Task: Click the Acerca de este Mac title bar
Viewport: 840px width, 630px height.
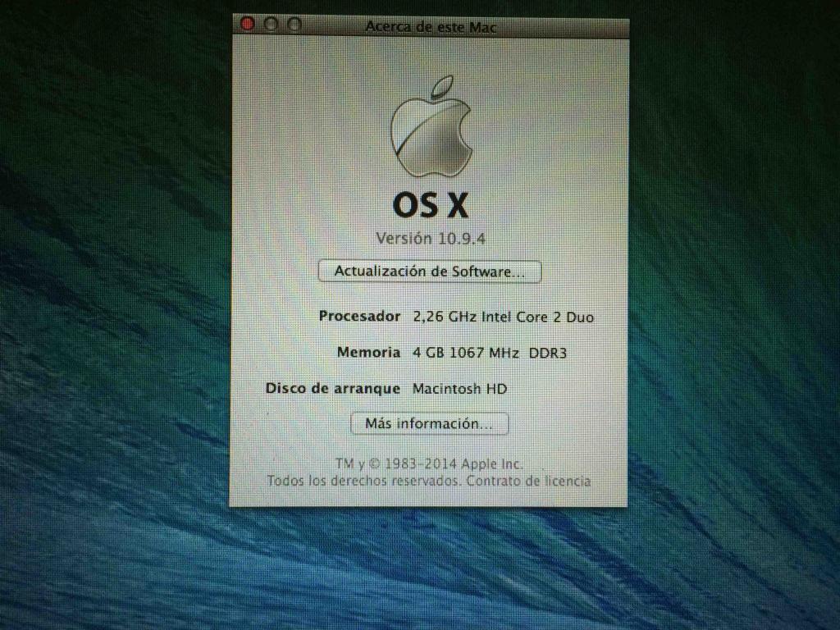Action: pos(431,27)
